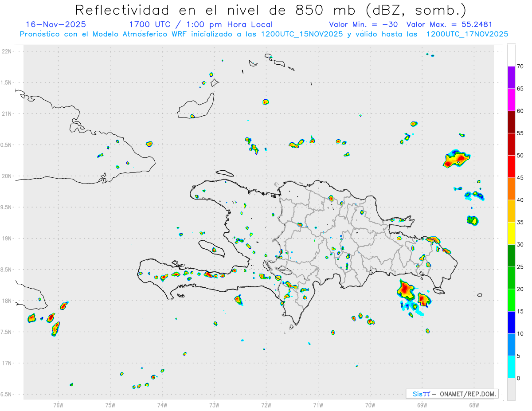Select the dark red 55–60 dBZ segment
The width and height of the screenshot is (532, 411).
coord(511,122)
